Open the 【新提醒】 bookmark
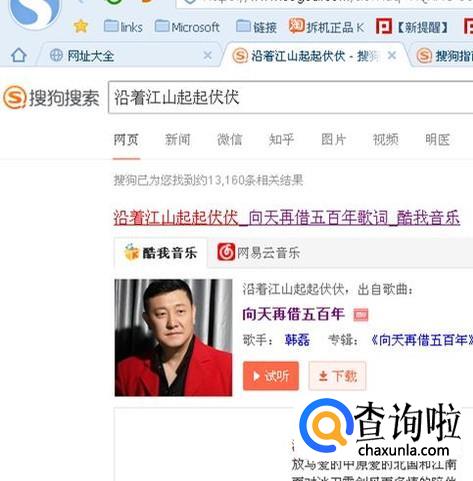The height and width of the screenshot is (481, 473). pos(413,27)
